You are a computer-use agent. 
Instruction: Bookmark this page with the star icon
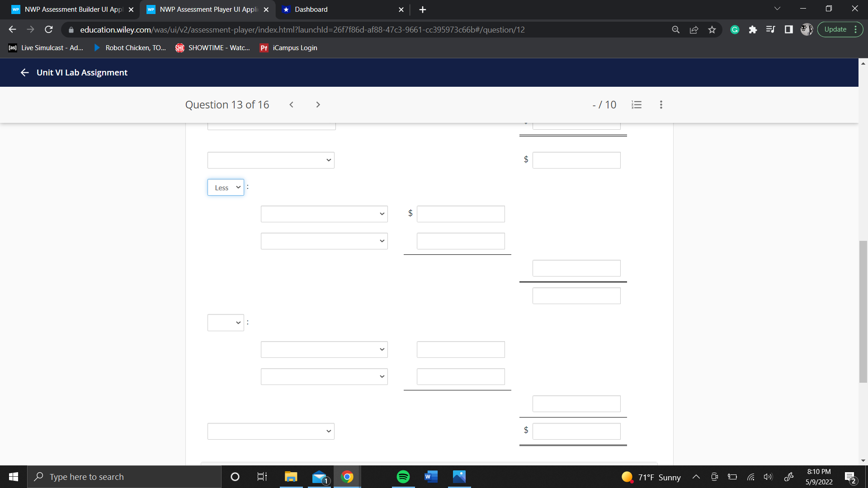(x=712, y=29)
